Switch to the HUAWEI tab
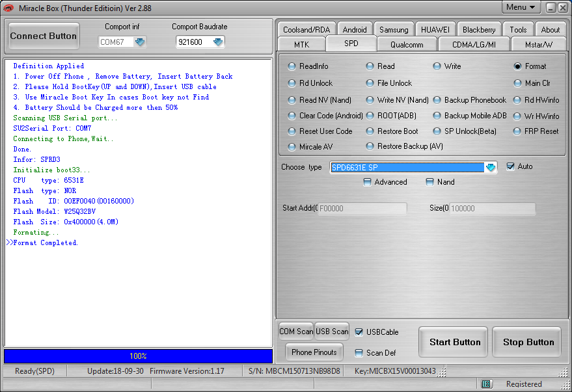The image size is (572, 392). [x=435, y=29]
